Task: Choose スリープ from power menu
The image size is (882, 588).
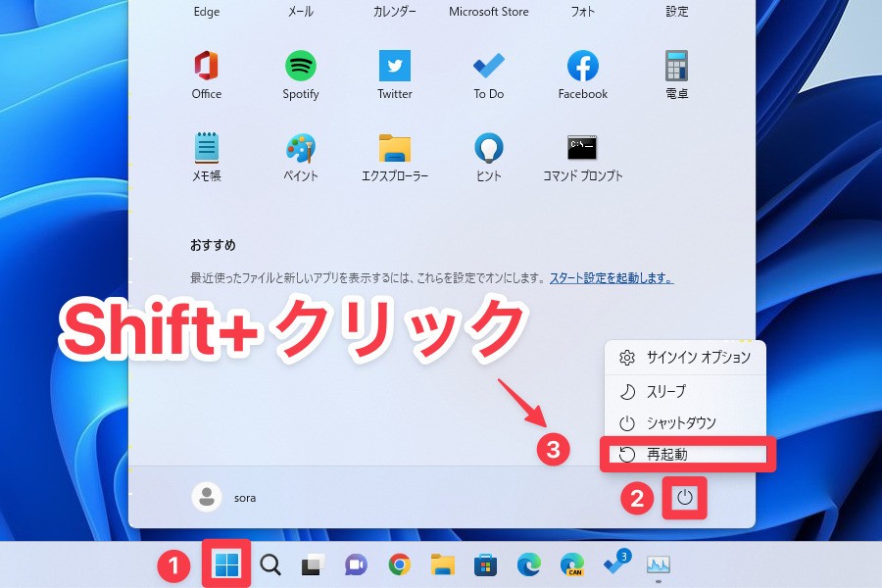Action: coord(685,391)
